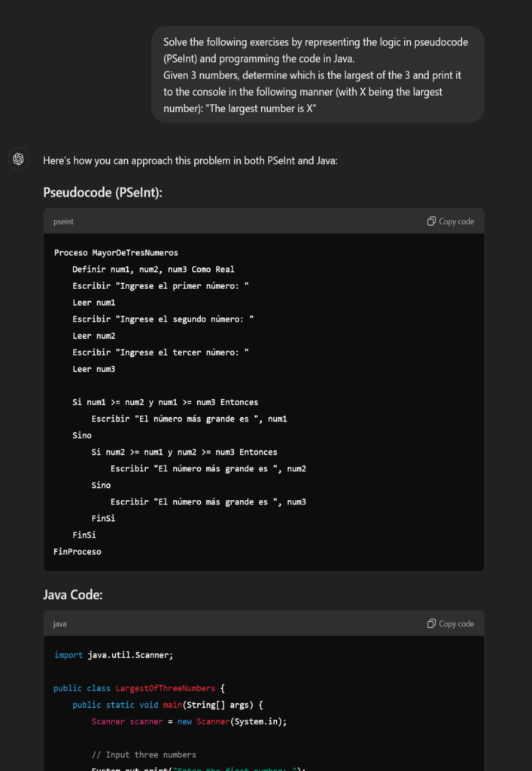
Task: Click the 'import java.util.Scanner;' line
Action: pos(114,655)
